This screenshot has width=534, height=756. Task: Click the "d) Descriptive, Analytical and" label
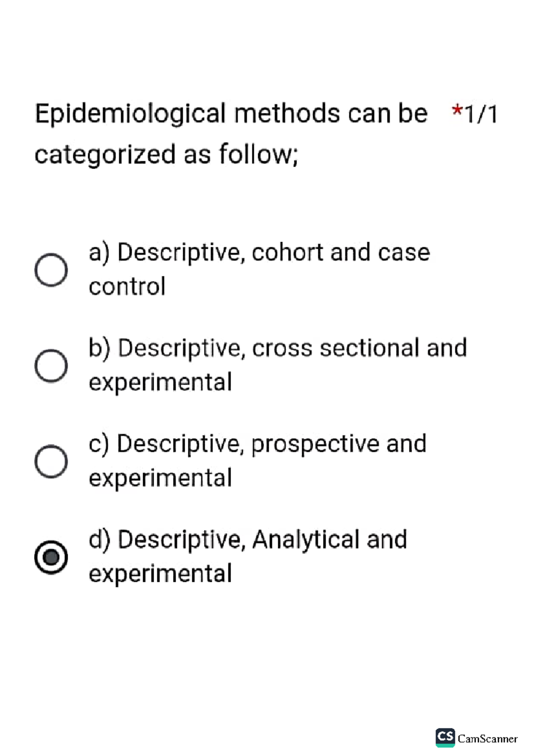(247, 540)
